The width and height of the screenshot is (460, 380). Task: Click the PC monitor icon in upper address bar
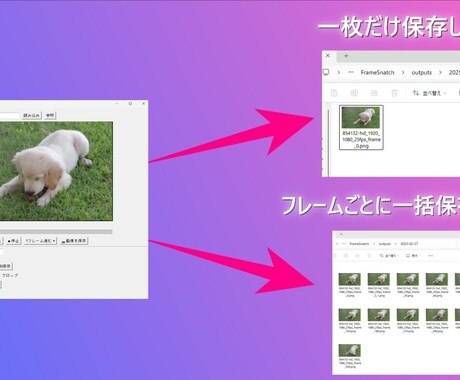[326, 72]
